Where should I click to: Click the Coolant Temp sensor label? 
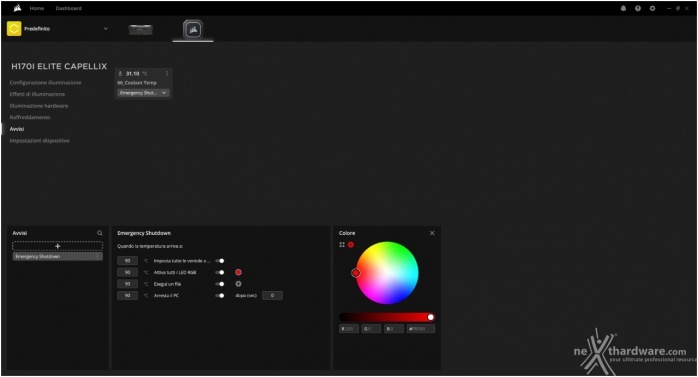point(137,83)
